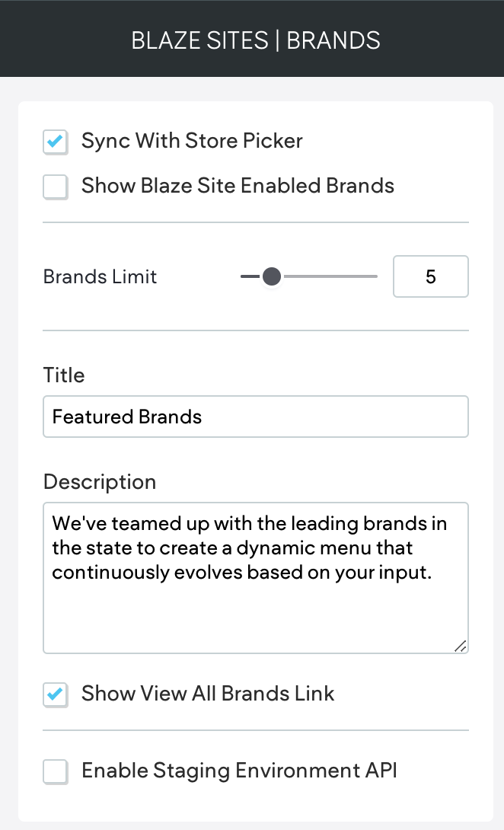Click the Show View All Brands Link label
This screenshot has width=504, height=830.
tap(208, 694)
